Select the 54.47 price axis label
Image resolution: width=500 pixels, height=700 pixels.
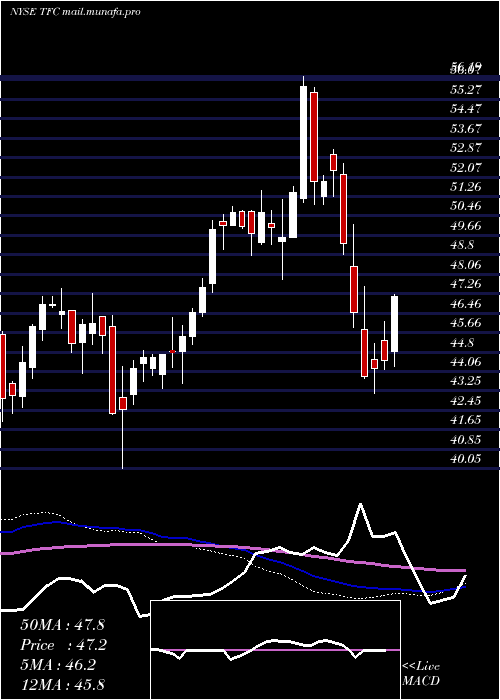pyautogui.click(x=466, y=109)
